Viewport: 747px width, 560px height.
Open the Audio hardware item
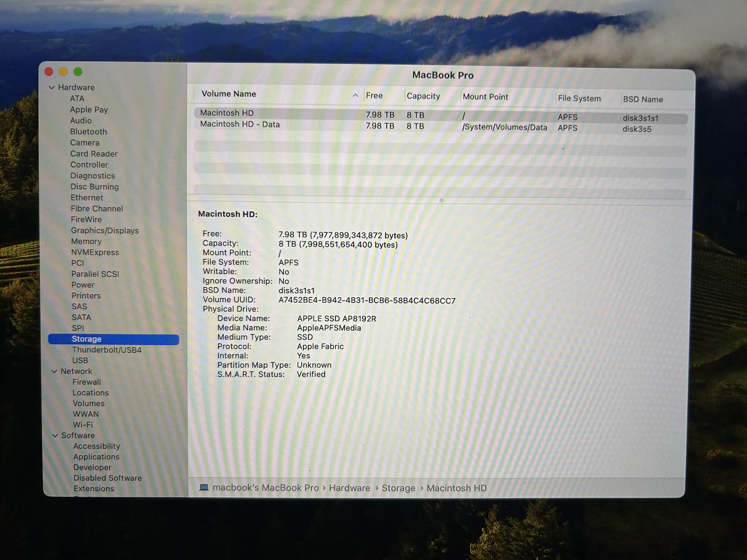pyautogui.click(x=81, y=120)
